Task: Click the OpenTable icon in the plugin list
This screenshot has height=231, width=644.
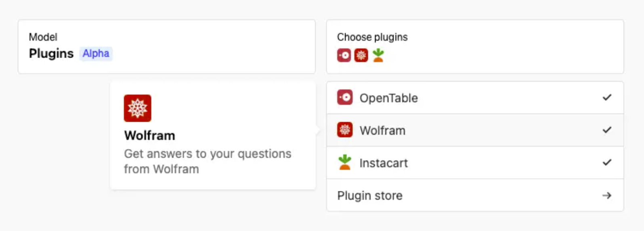Action: [345, 98]
